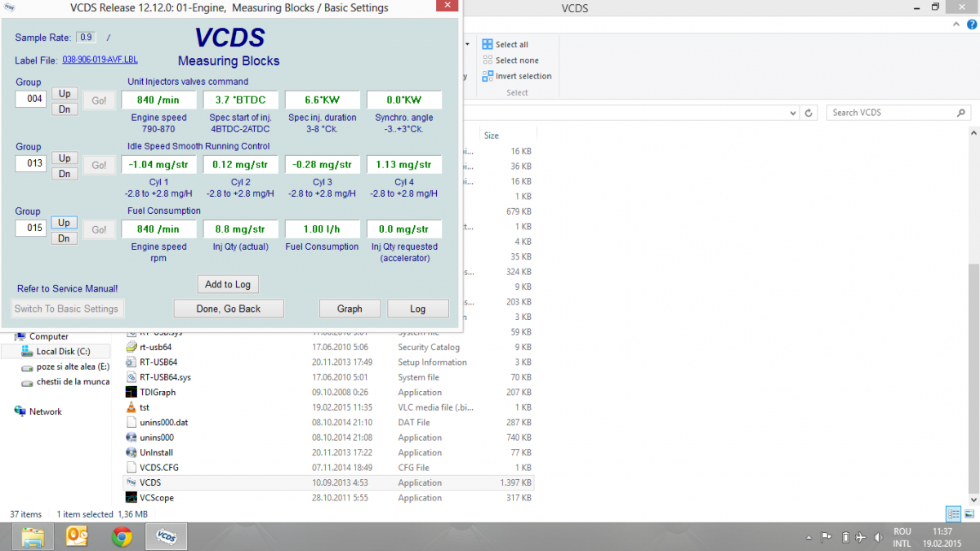Click the Cyl 1 -1.04 mg/str value
The height and width of the screenshot is (551, 980).
click(x=159, y=164)
